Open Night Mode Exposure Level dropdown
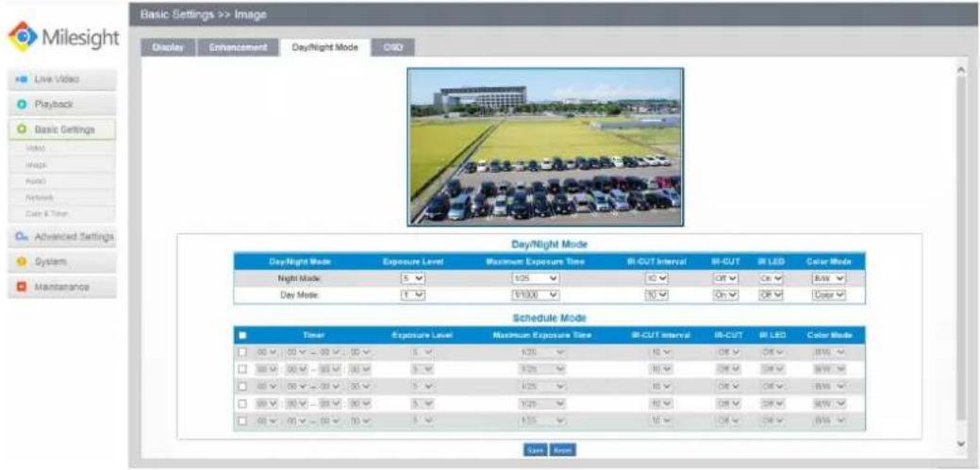 412,278
